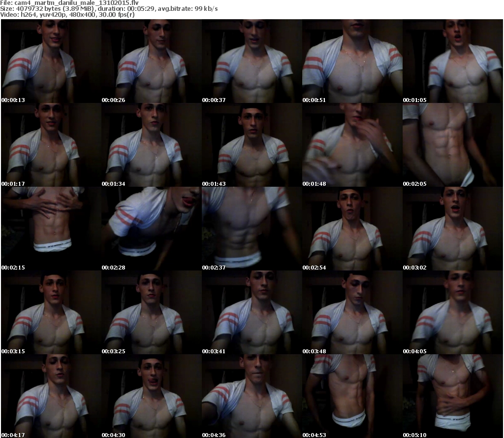Select the thumbnail timestamped 00:01:43
Image resolution: width=504 pixels, height=438 pixels.
252,145
